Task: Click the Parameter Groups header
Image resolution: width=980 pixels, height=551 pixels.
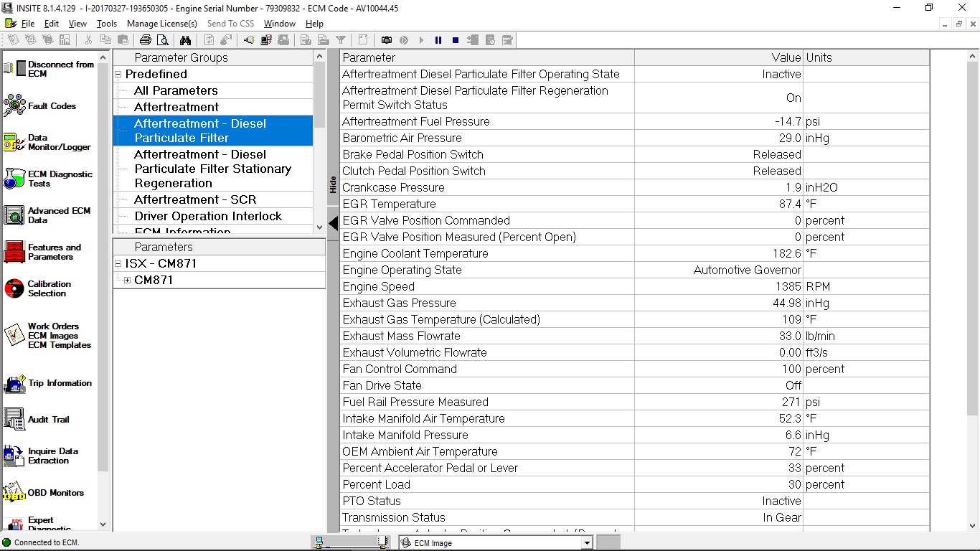Action: pyautogui.click(x=213, y=57)
